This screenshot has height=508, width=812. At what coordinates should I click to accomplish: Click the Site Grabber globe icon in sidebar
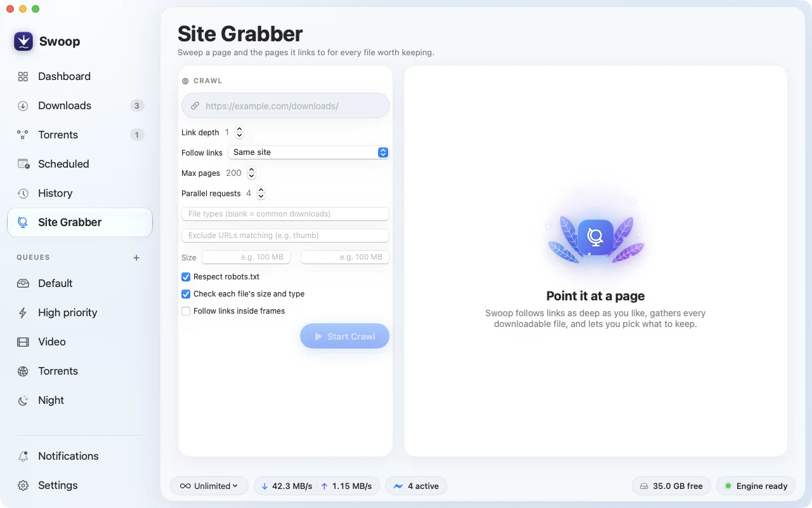[x=23, y=222]
